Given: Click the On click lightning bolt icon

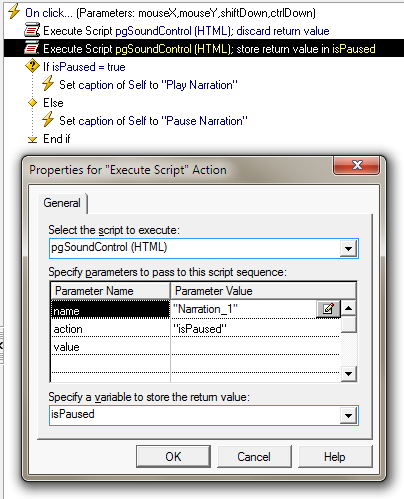Looking at the screenshot, I should point(14,12).
